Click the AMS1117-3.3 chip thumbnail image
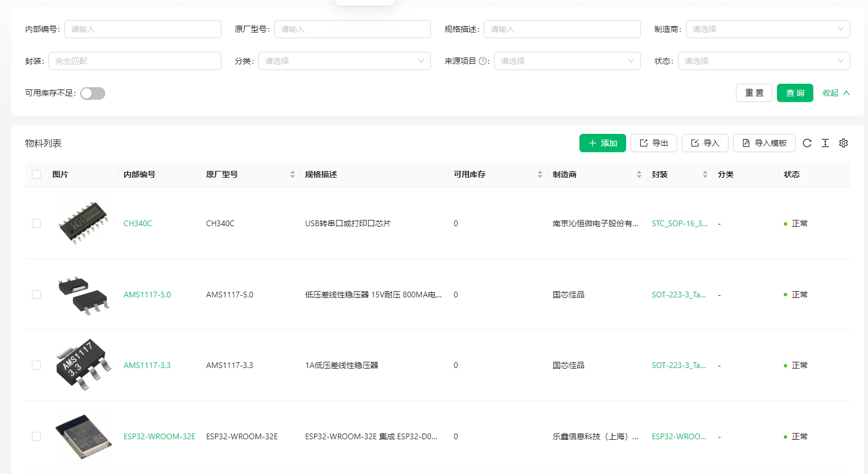 tap(83, 365)
